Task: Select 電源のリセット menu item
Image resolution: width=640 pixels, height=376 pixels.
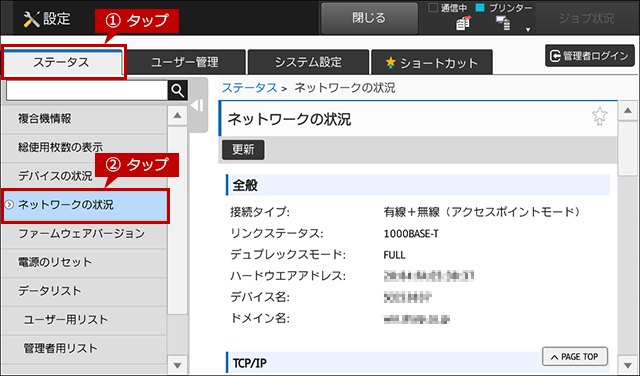Action: (x=84, y=262)
